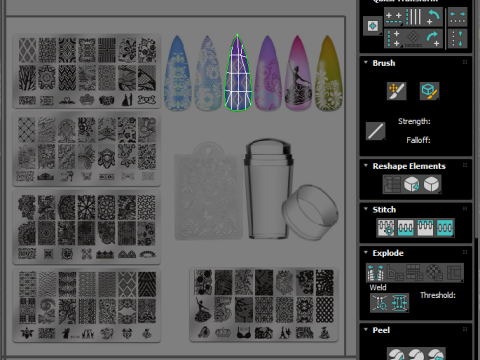Click the Target Weld icon under Weld

coord(380,303)
